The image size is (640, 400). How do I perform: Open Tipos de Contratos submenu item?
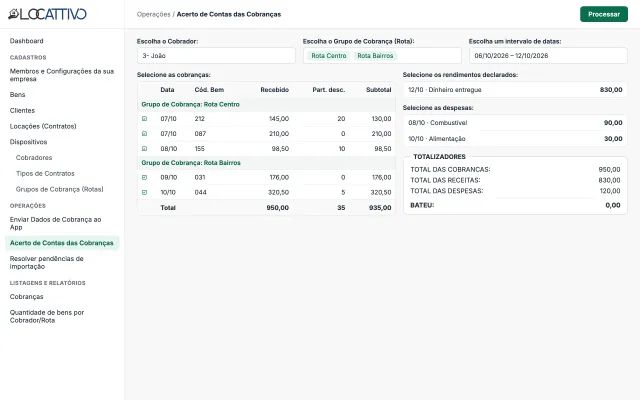point(45,173)
